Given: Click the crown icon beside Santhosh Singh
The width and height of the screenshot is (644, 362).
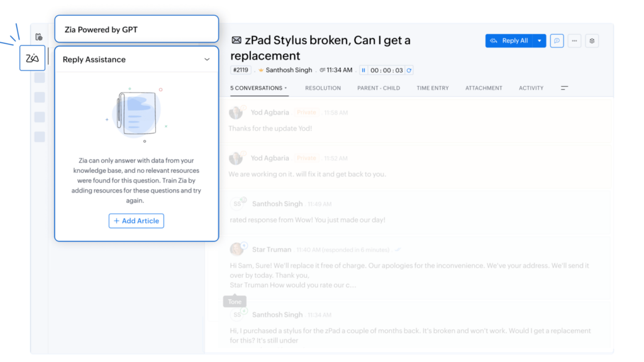Looking at the screenshot, I should pyautogui.click(x=261, y=70).
